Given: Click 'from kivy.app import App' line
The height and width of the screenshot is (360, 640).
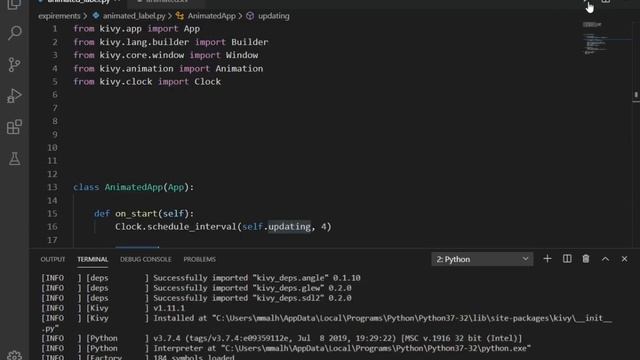Looking at the screenshot, I should (x=136, y=29).
